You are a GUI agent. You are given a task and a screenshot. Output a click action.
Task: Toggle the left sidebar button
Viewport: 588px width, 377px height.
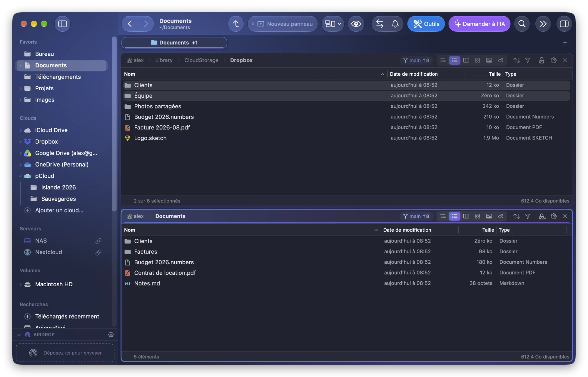pyautogui.click(x=62, y=24)
